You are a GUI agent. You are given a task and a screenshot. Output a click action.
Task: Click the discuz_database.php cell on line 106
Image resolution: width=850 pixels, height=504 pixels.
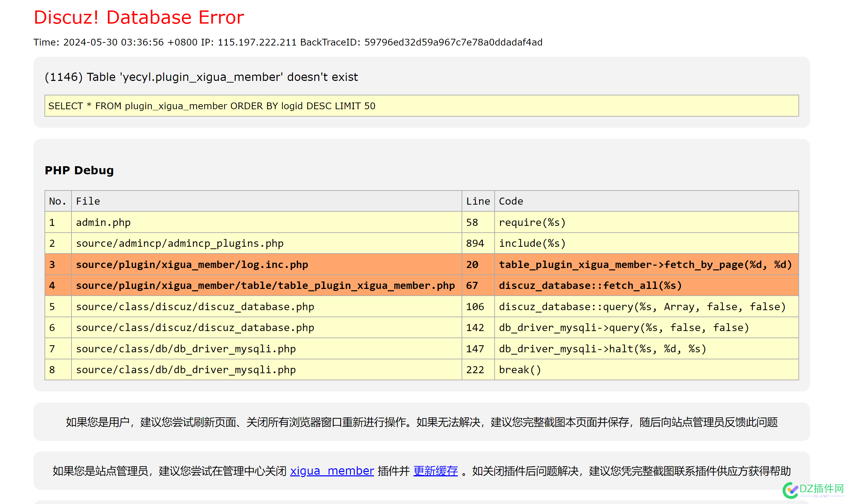[266, 306]
